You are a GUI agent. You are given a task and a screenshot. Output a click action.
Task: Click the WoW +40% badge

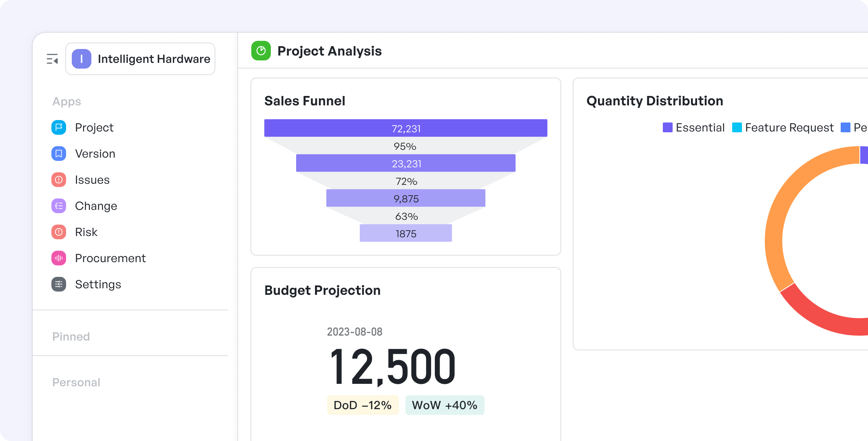click(x=445, y=405)
